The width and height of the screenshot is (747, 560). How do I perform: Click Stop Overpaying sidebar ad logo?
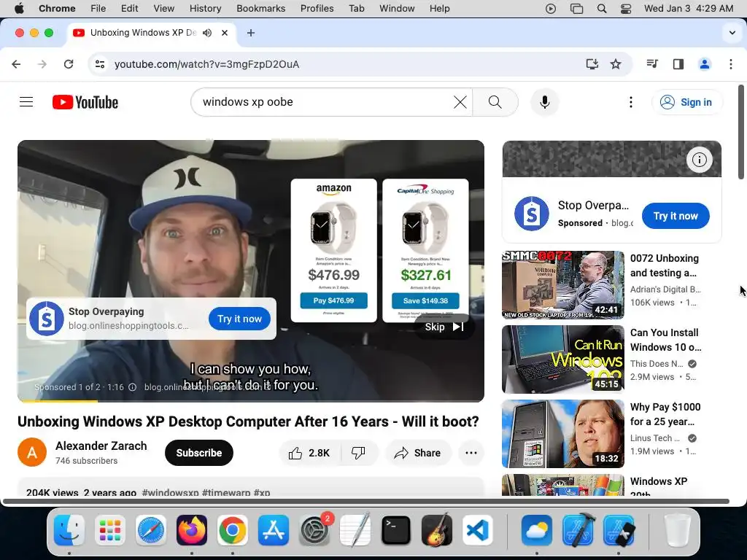pyautogui.click(x=532, y=214)
